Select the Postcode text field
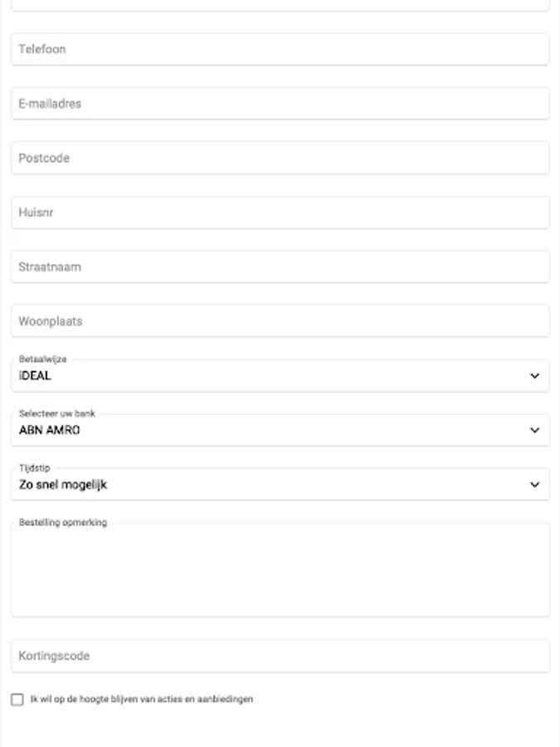This screenshot has height=747, width=560. click(280, 158)
